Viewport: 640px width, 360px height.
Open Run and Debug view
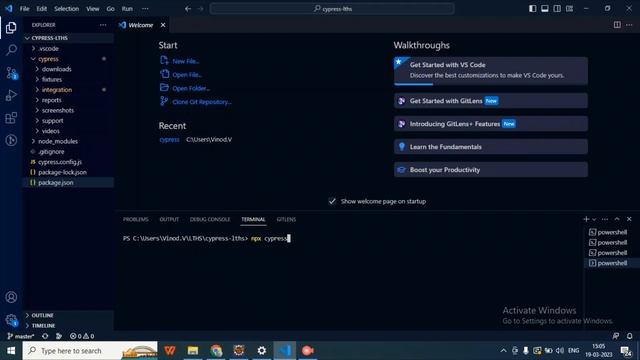click(11, 95)
